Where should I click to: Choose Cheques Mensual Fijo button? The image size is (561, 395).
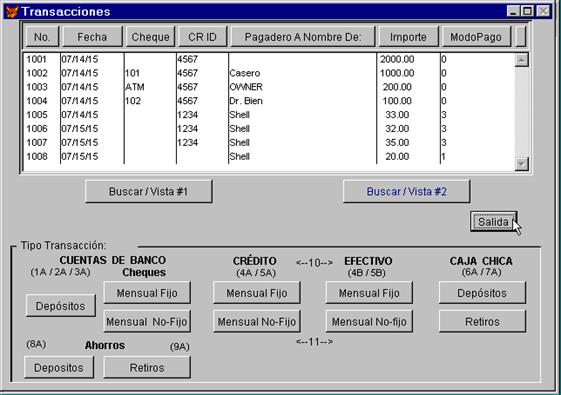click(147, 293)
